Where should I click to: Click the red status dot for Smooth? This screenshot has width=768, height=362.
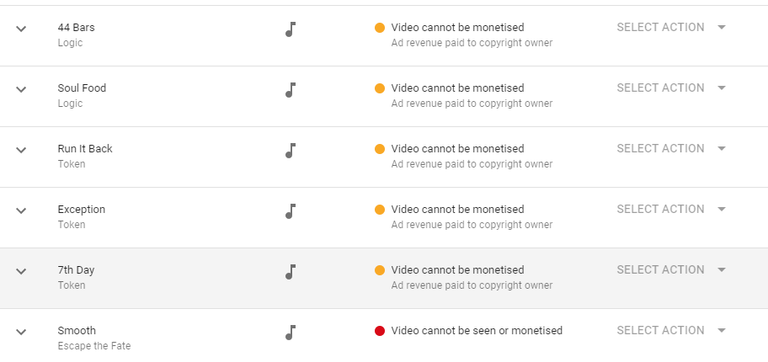coord(380,331)
